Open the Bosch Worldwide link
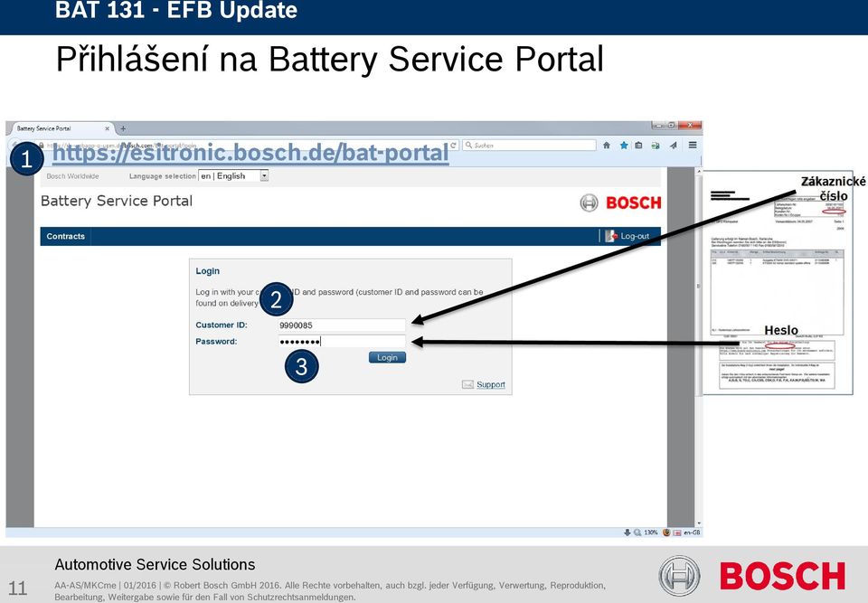This screenshot has height=603, width=868. pyautogui.click(x=72, y=176)
